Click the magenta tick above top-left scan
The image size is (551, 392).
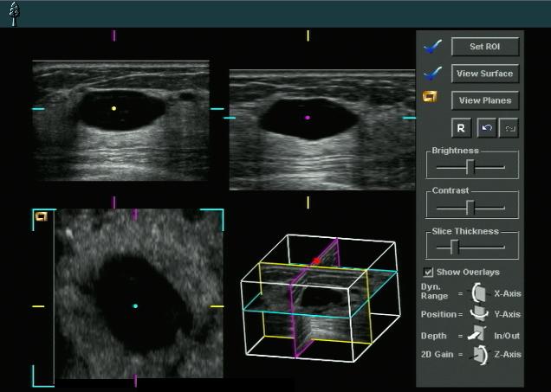point(113,35)
